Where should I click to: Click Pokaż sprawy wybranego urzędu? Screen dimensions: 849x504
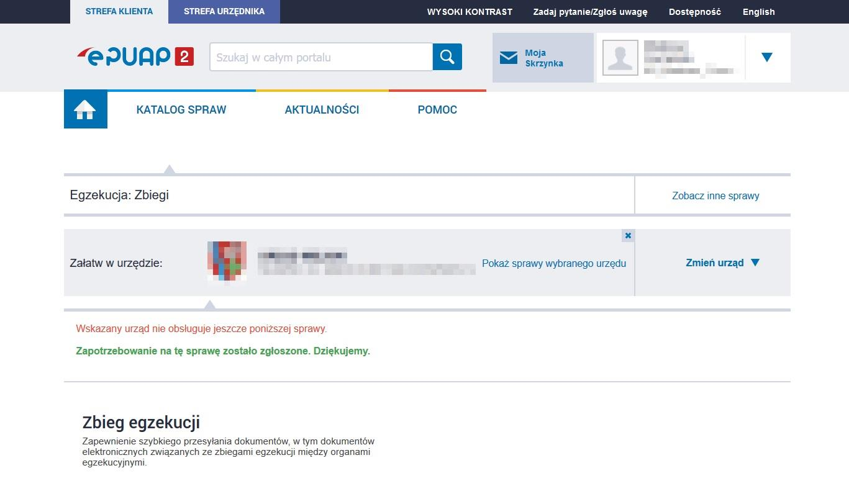554,263
